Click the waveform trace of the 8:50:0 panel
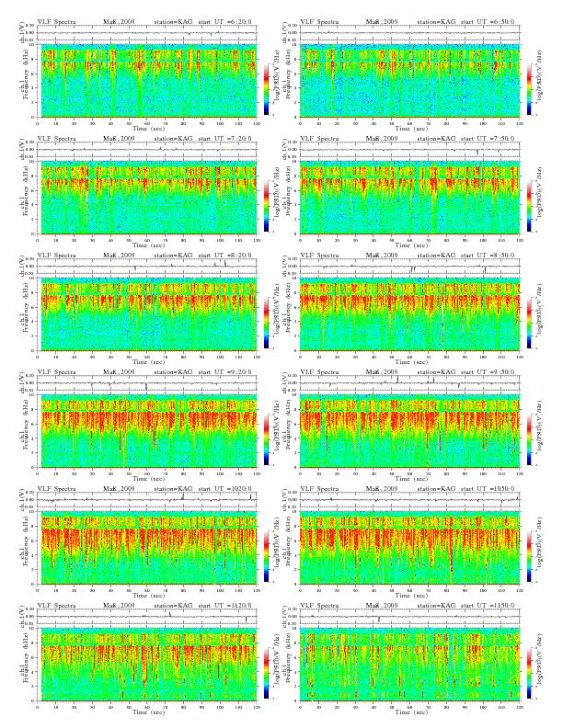Screen dimensions: 563x728 [409, 267]
